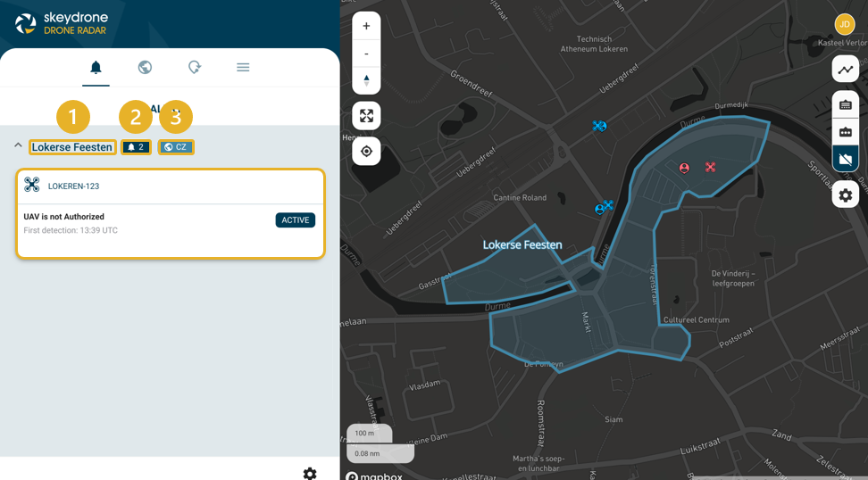Select blue pilot marker near Cantine Roland
868x480 pixels.
(x=599, y=210)
